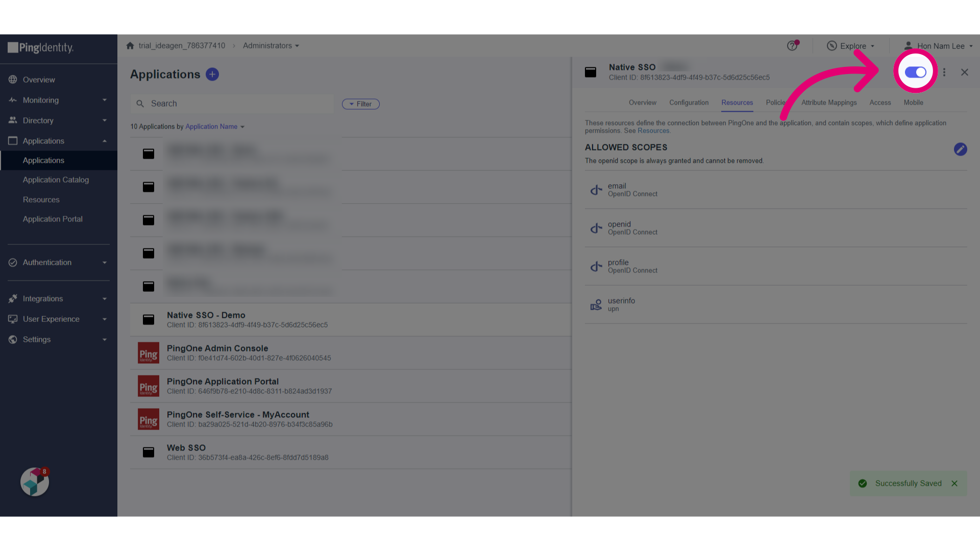Select Applications submenu item
980x551 pixels.
(x=59, y=160)
